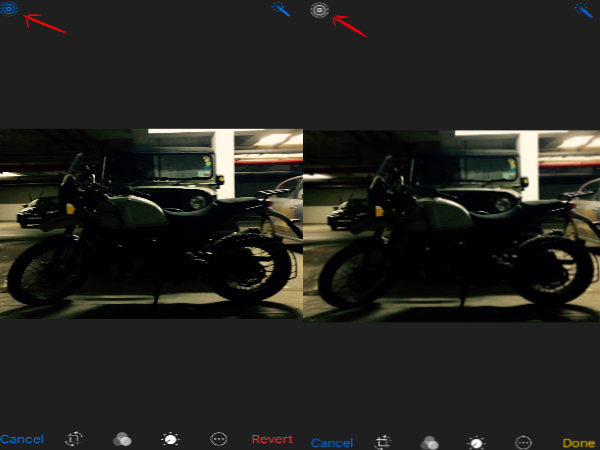Open the filters three-circle icon in left screen
Viewport: 600px width, 450px height.
tap(122, 439)
